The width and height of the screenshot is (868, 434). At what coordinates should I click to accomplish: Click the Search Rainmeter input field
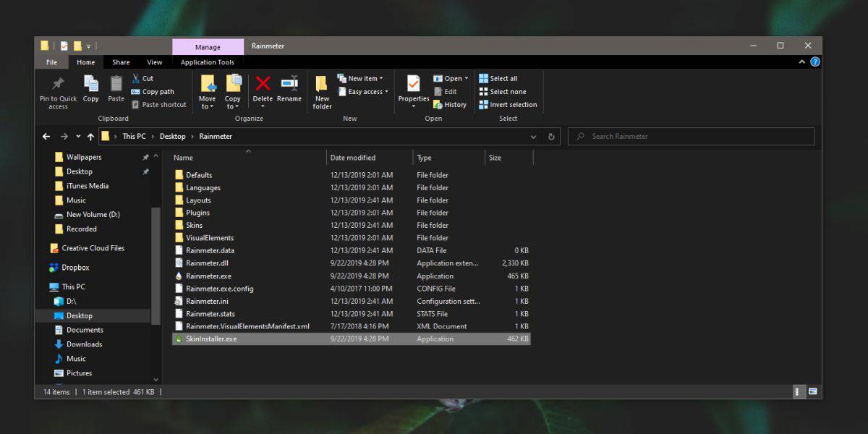coord(692,136)
